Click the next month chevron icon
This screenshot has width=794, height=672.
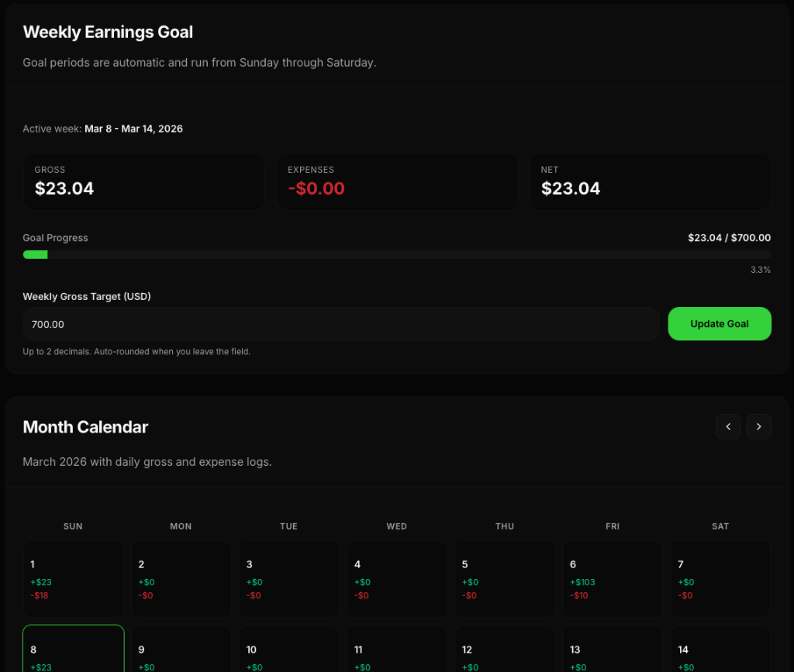tap(758, 426)
